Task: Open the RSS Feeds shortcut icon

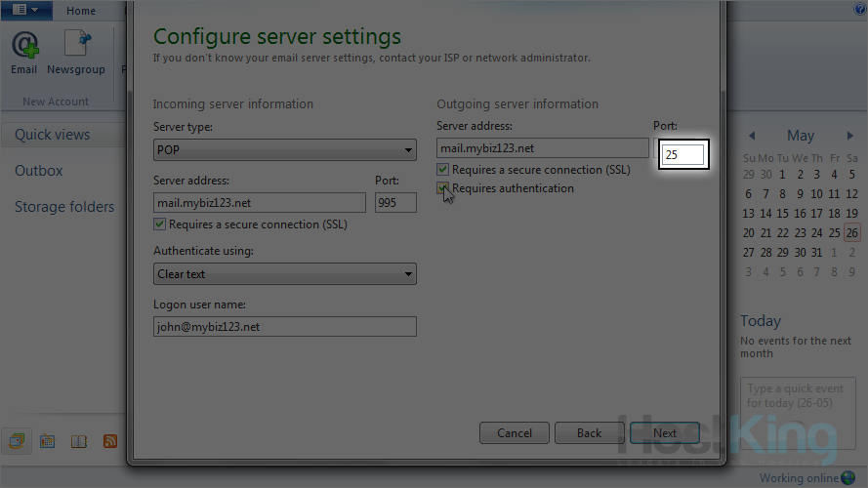Action: tap(110, 441)
